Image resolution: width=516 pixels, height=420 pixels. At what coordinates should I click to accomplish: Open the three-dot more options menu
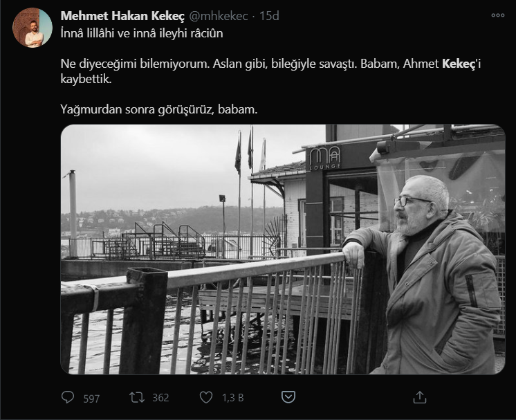pos(497,15)
